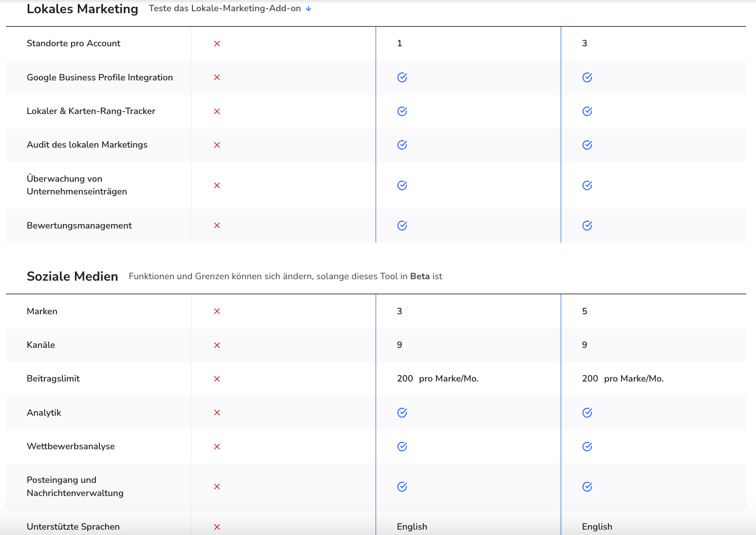This screenshot has height=535, width=756.
Task: Click middle-column 'English' in Unterstützte Sprachen row
Action: [412, 527]
